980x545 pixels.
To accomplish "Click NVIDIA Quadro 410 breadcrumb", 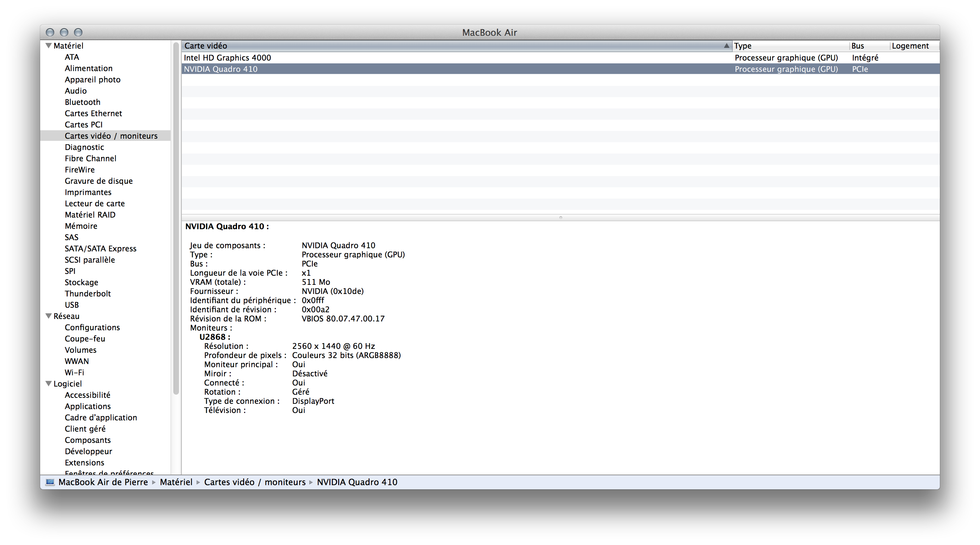I will click(x=357, y=482).
